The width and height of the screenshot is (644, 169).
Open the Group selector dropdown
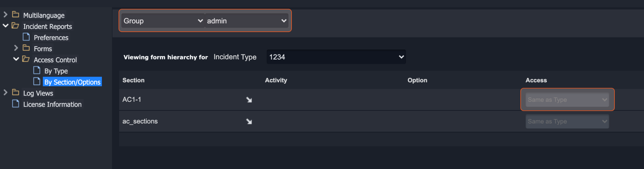(163, 21)
